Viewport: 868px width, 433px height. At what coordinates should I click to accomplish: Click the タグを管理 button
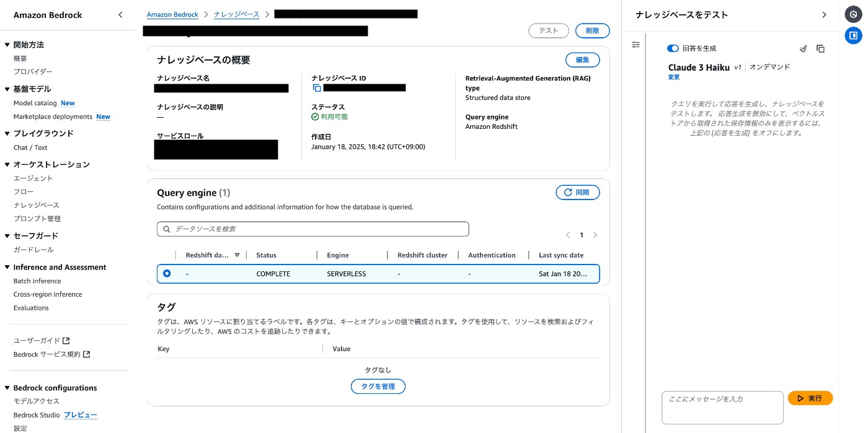pos(378,387)
